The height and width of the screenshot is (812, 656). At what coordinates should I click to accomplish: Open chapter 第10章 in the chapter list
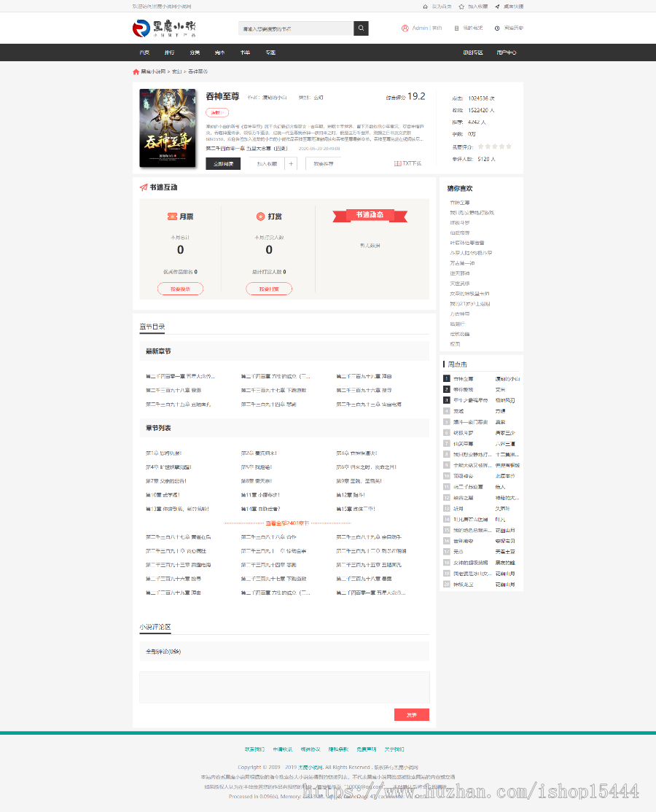tap(163, 495)
